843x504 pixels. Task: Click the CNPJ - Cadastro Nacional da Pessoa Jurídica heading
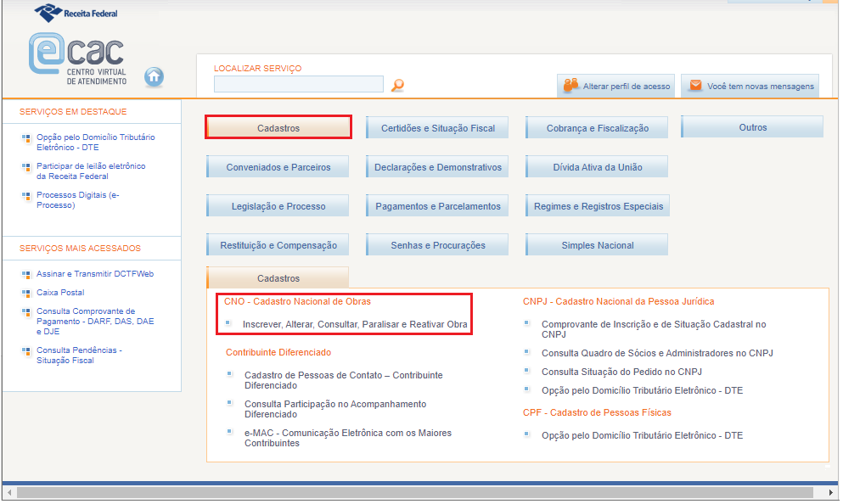[618, 301]
